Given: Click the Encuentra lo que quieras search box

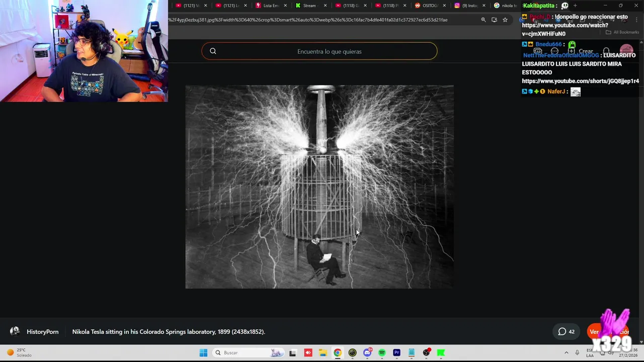Looking at the screenshot, I should click(319, 51).
